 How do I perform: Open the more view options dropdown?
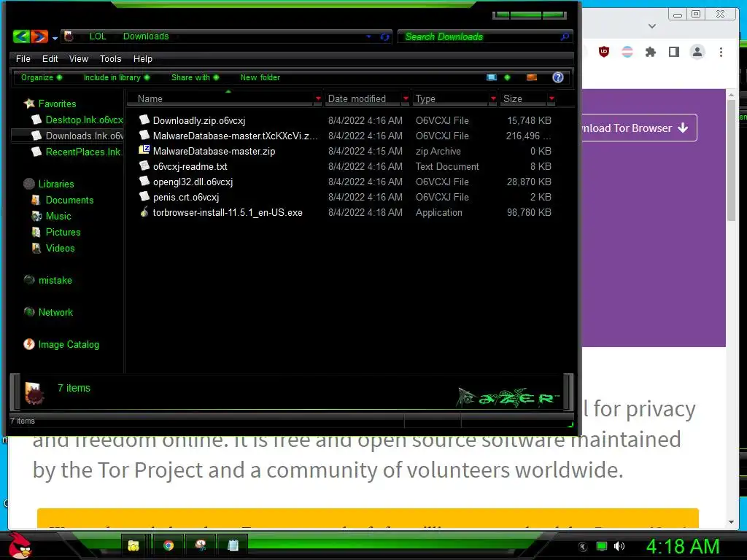click(x=507, y=77)
